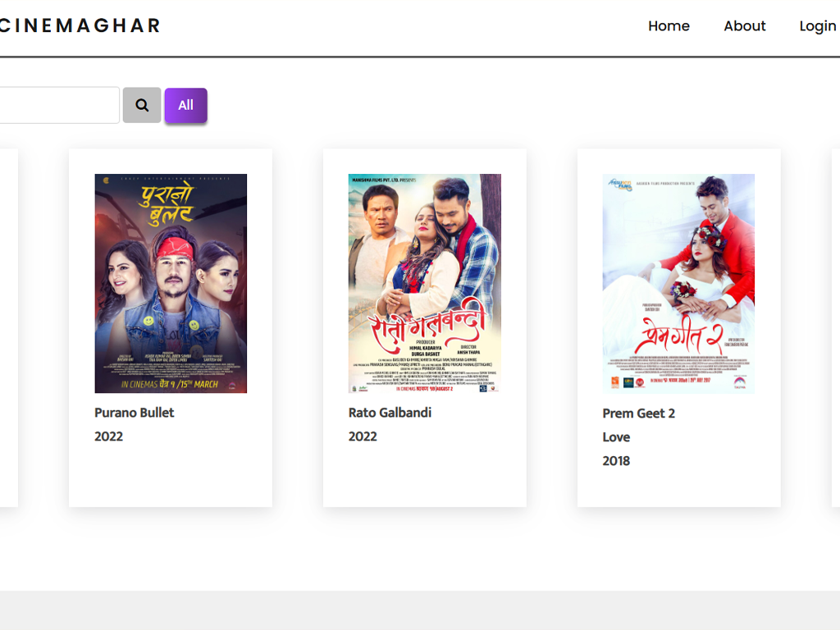Open the Login page link
Screen dimensions: 840x630
point(818,26)
